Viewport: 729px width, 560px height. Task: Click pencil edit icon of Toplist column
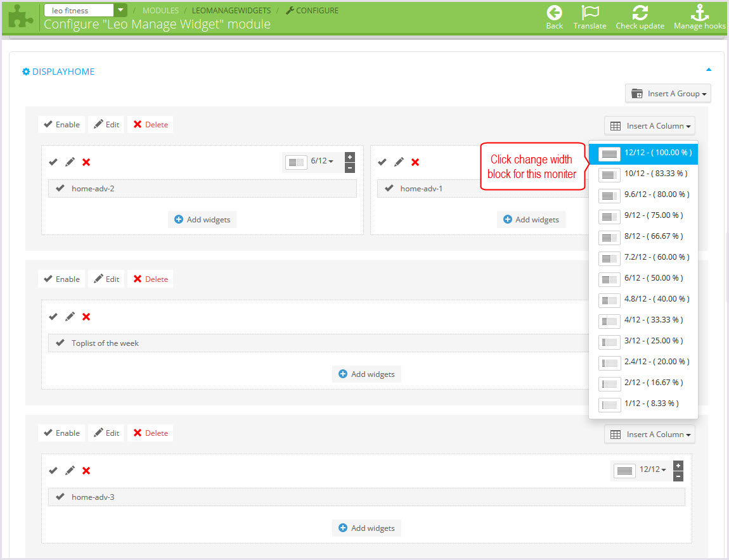(x=70, y=317)
